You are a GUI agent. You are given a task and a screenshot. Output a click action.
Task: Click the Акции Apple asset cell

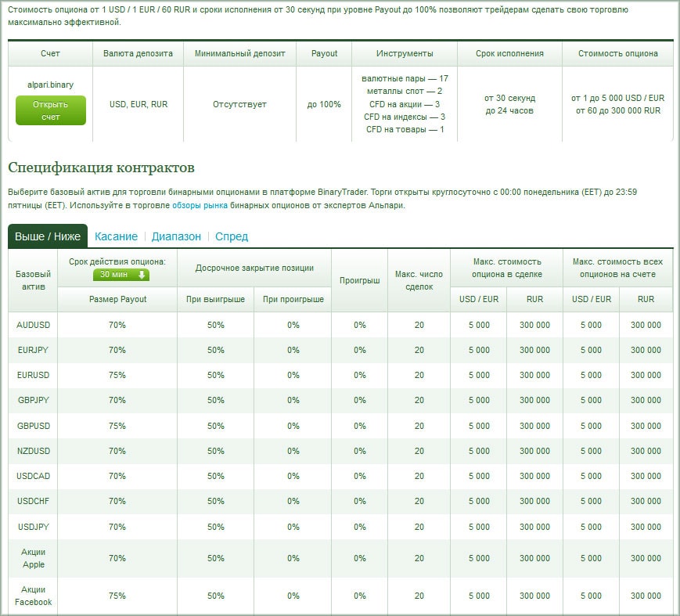click(33, 558)
